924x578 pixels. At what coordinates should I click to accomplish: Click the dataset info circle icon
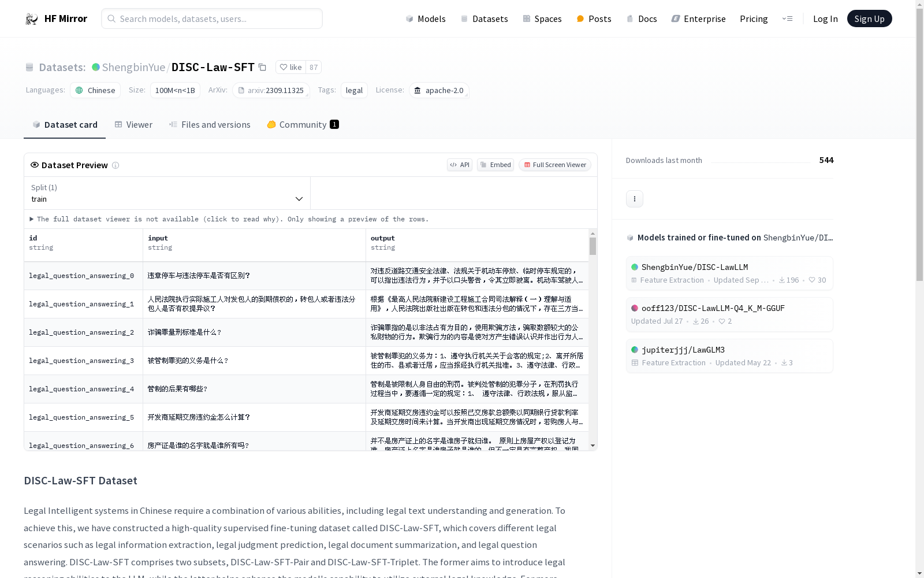[x=115, y=165]
